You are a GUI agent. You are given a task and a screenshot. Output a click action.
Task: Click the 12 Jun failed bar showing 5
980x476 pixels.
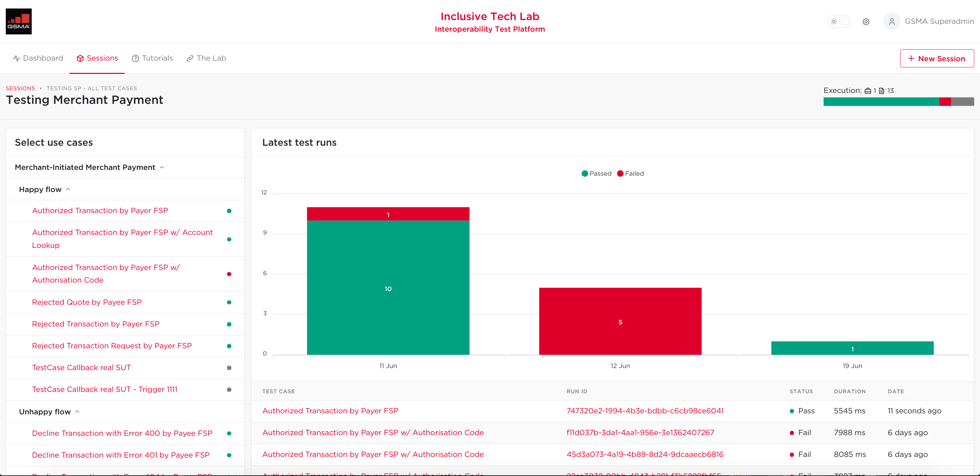(x=620, y=321)
